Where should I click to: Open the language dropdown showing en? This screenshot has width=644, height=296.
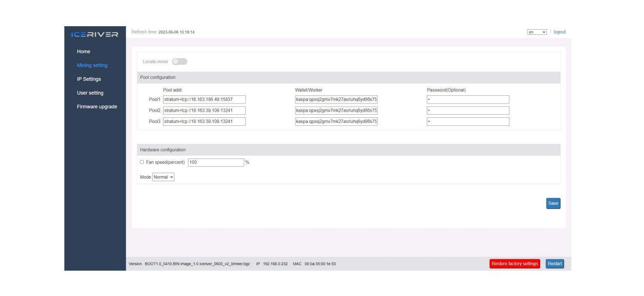pyautogui.click(x=537, y=32)
